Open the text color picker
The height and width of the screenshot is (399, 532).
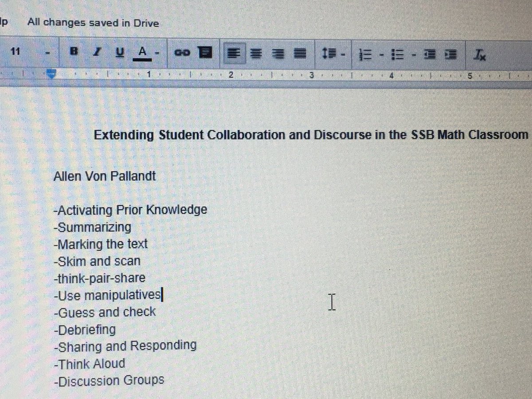click(142, 52)
